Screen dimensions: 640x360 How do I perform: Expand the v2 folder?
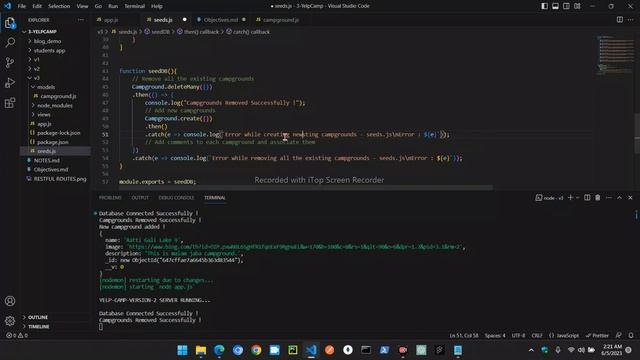click(x=30, y=69)
